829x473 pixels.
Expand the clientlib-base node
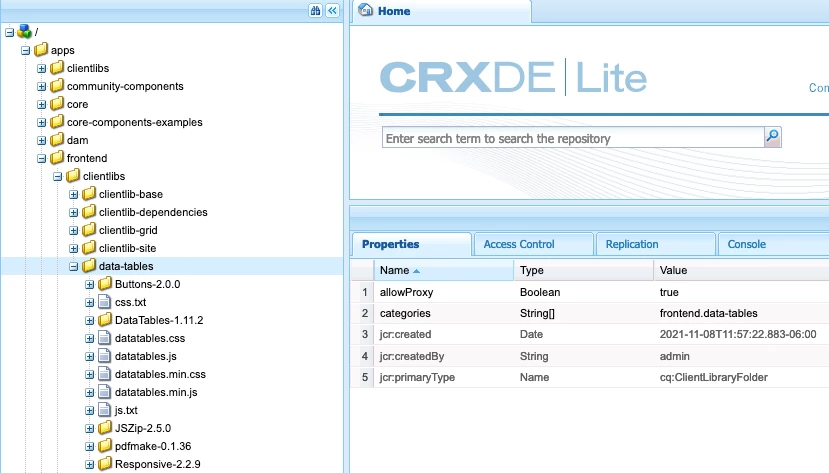[x=73, y=194]
